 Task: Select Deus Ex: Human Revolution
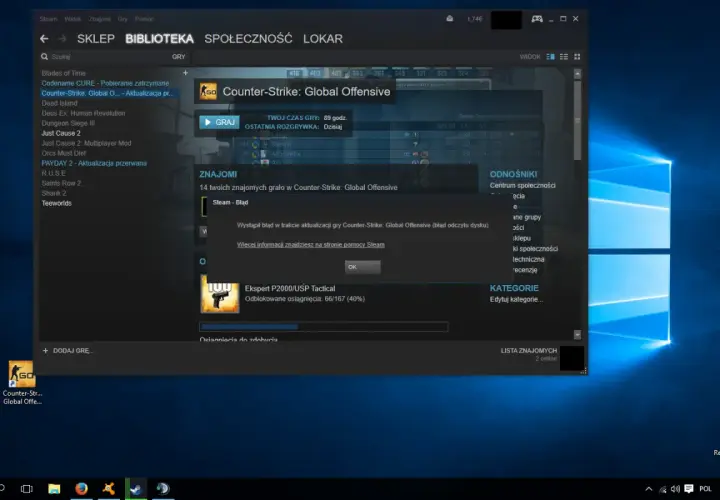coord(83,113)
